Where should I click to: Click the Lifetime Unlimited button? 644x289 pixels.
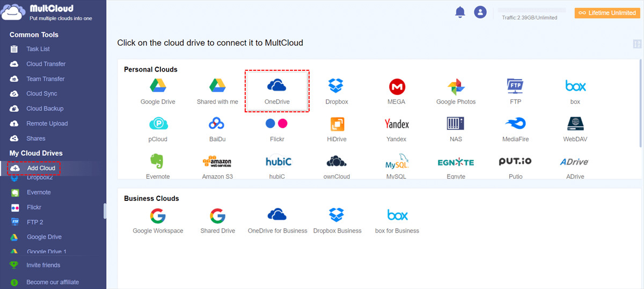click(606, 13)
